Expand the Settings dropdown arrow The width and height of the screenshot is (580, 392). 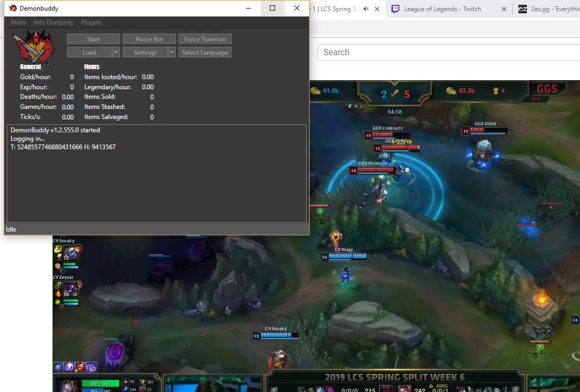tap(172, 53)
